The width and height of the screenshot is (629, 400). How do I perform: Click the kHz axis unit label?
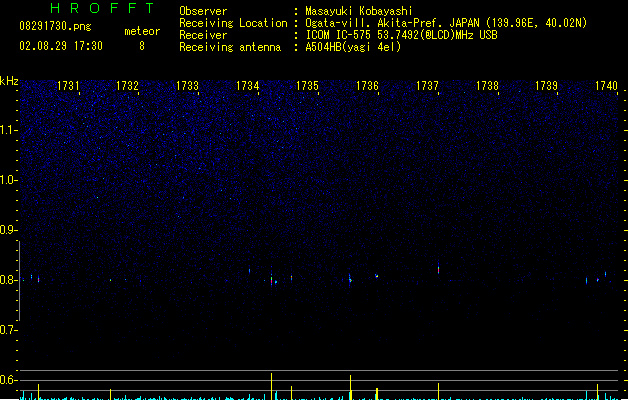pyautogui.click(x=9, y=81)
